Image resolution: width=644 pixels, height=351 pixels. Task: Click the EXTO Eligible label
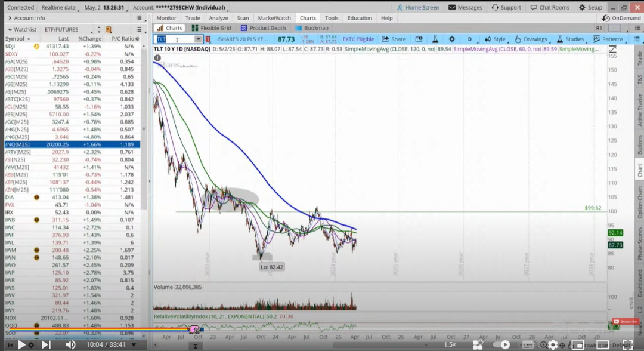tap(358, 39)
